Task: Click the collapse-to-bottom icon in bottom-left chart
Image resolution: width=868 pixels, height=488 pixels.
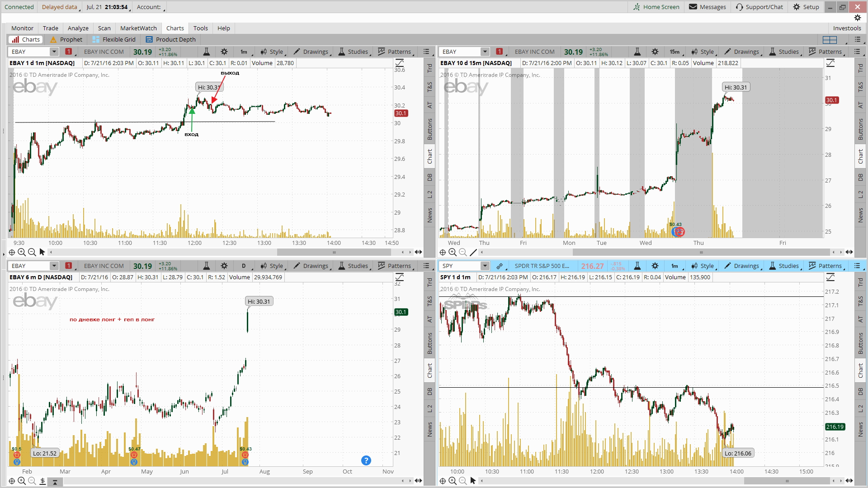Action: [x=55, y=482]
